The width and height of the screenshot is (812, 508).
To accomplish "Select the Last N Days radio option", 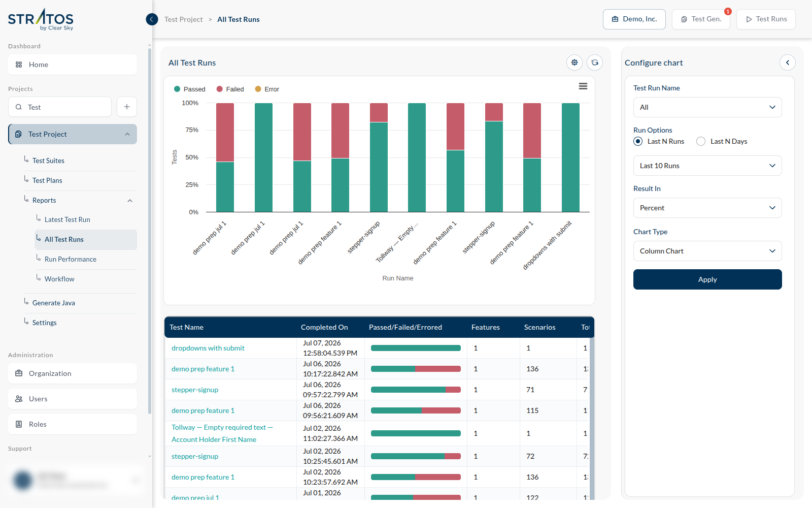I will [701, 141].
